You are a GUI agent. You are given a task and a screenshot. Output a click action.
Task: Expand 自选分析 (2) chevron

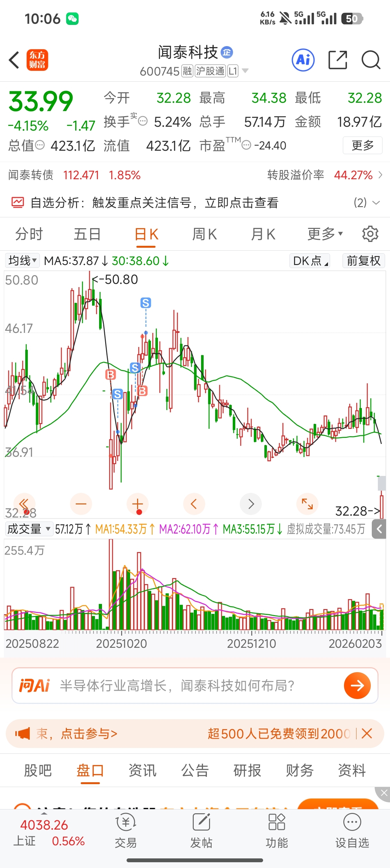pos(376,203)
